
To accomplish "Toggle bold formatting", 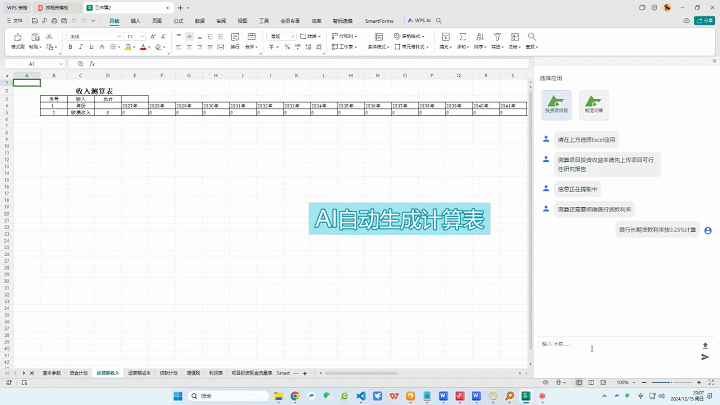I will click(x=72, y=47).
